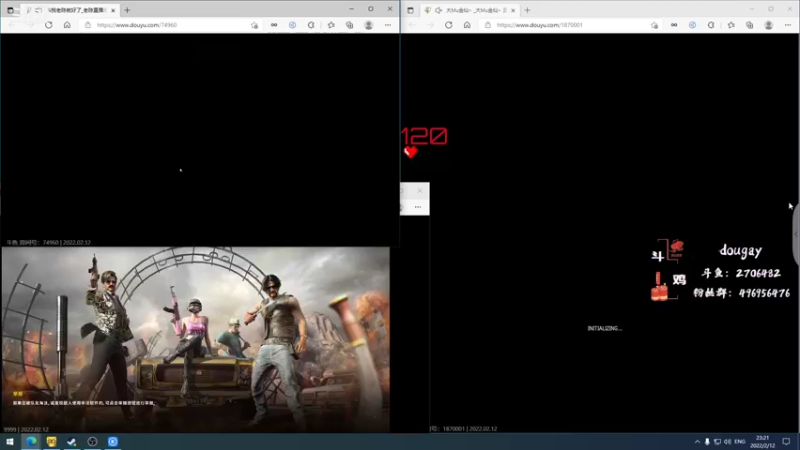
Task: Select the left window's Douyu tab
Action: coord(70,10)
